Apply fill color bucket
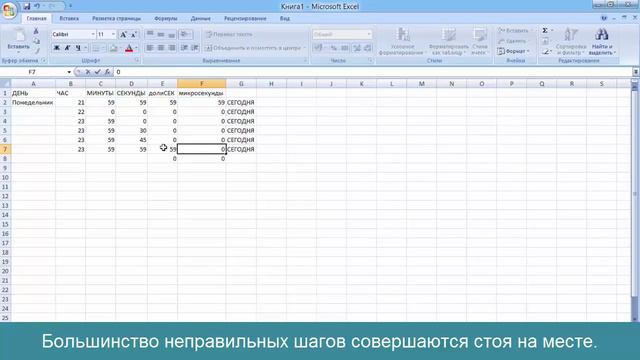Viewport: 640px width, 360px height. 113,48
